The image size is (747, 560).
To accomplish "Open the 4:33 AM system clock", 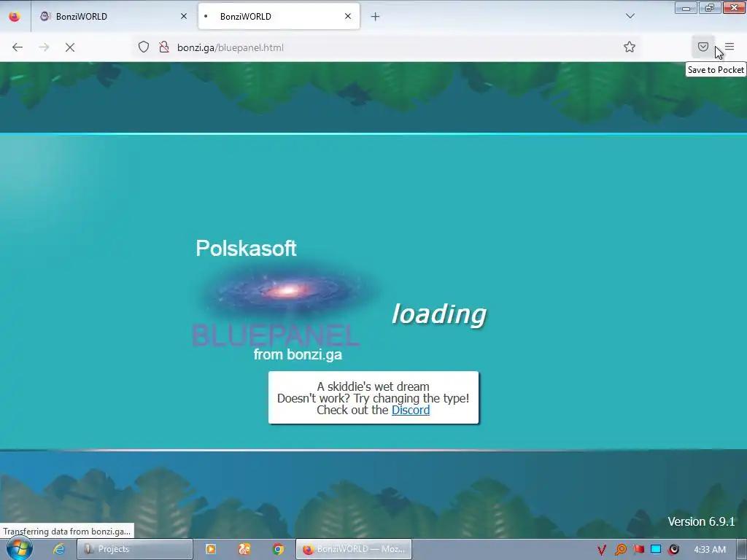I will 710,550.
